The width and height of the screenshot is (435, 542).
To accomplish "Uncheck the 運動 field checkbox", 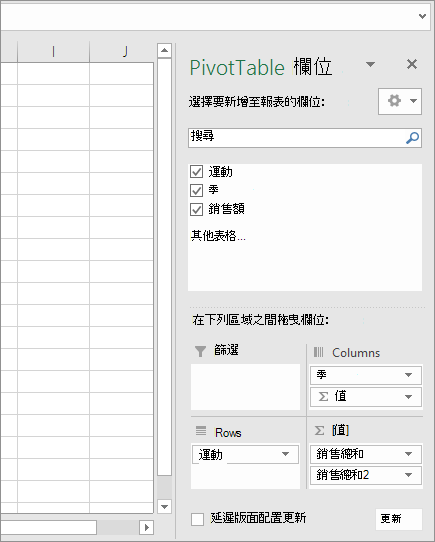I will pyautogui.click(x=196, y=171).
